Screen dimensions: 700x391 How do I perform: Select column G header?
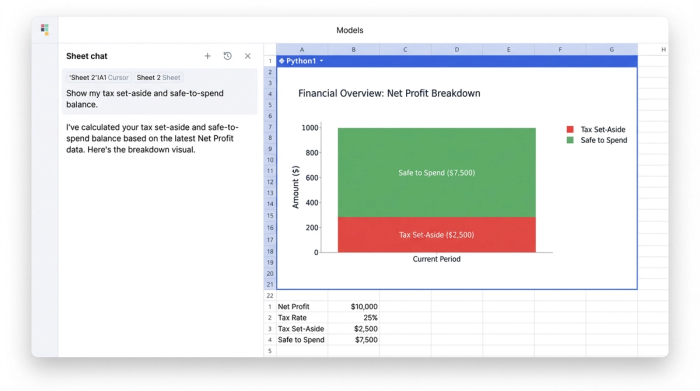click(x=612, y=50)
